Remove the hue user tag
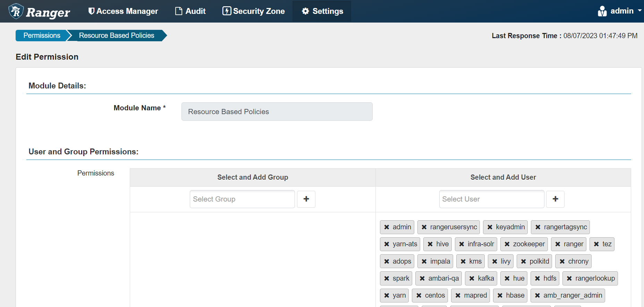Screen dimensions: 644x307 pos(507,279)
